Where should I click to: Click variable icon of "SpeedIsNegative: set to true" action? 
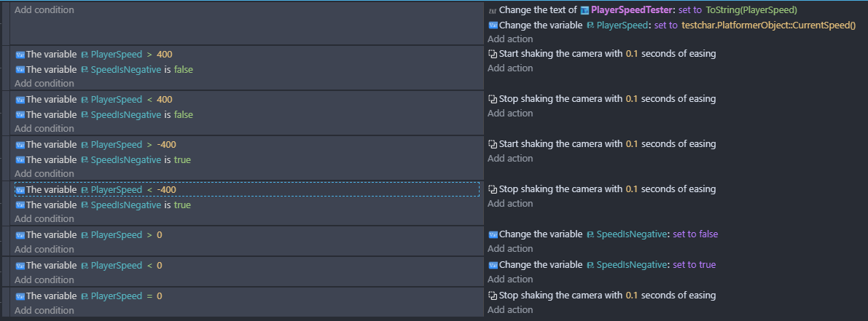(493, 266)
